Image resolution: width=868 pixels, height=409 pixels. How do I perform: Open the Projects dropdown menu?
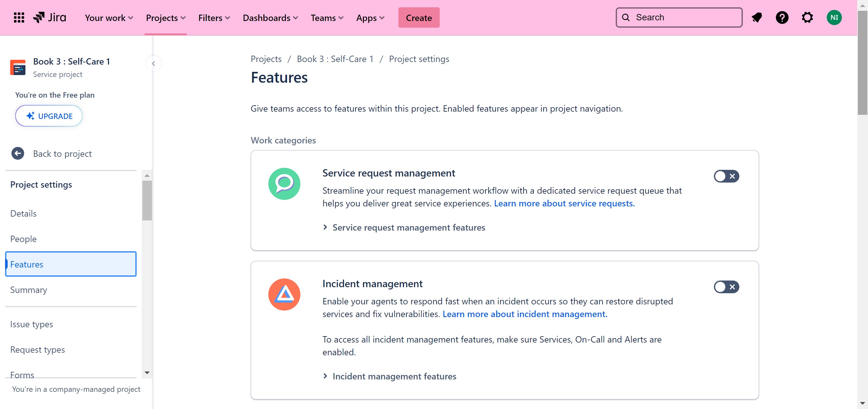(x=166, y=17)
